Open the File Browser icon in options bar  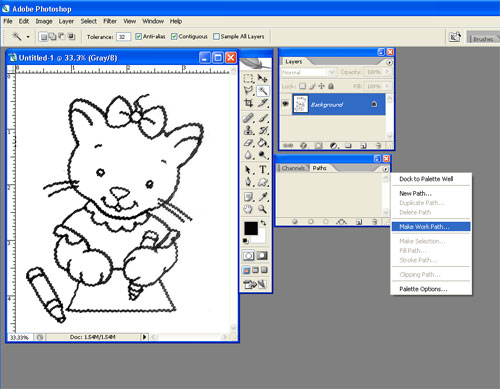point(455,37)
